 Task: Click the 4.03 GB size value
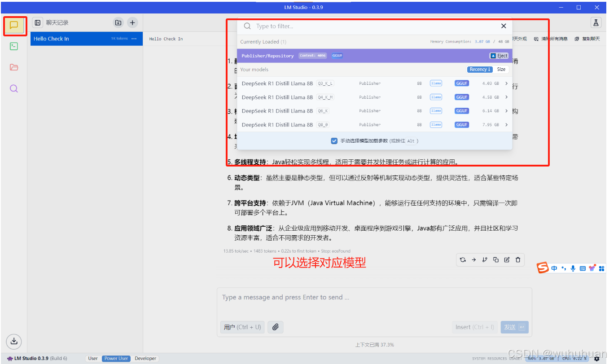pos(490,83)
